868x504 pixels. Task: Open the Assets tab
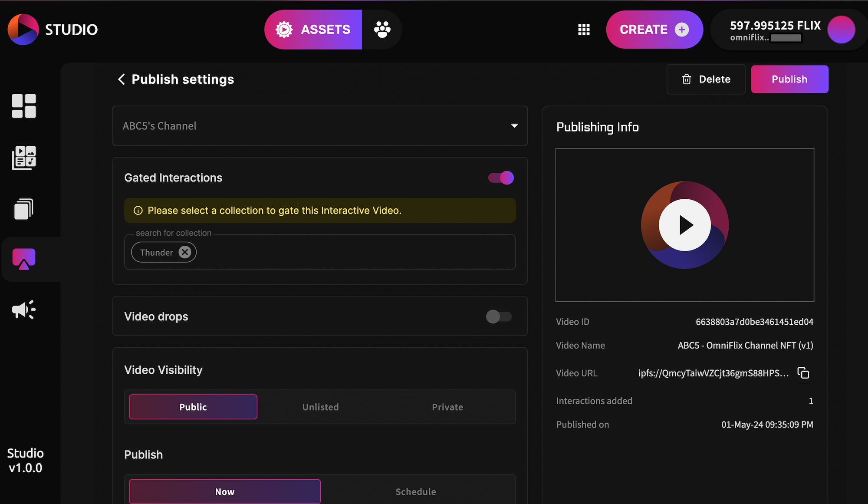tap(313, 30)
